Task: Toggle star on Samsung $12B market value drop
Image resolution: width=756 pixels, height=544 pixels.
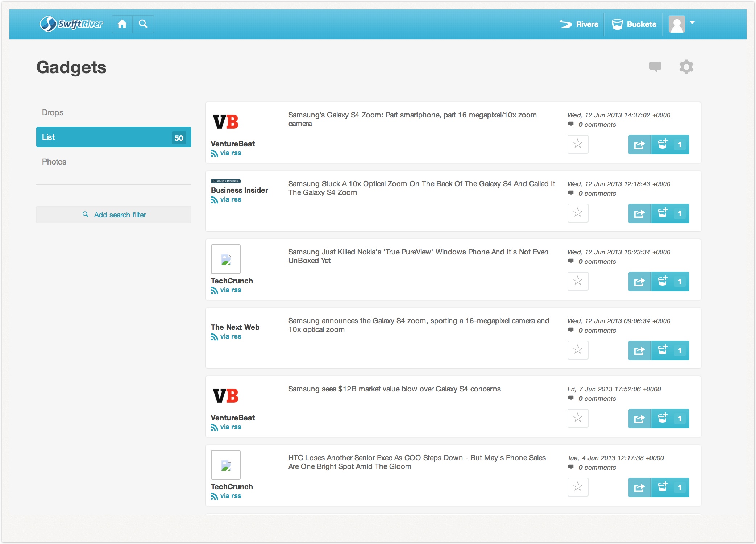Action: [578, 418]
